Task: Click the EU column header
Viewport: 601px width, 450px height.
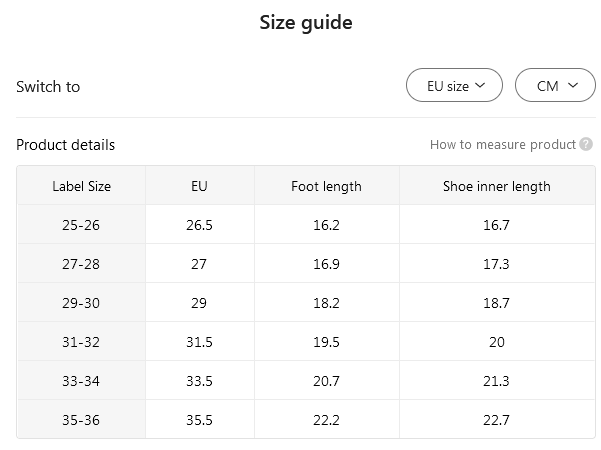Action: click(199, 186)
